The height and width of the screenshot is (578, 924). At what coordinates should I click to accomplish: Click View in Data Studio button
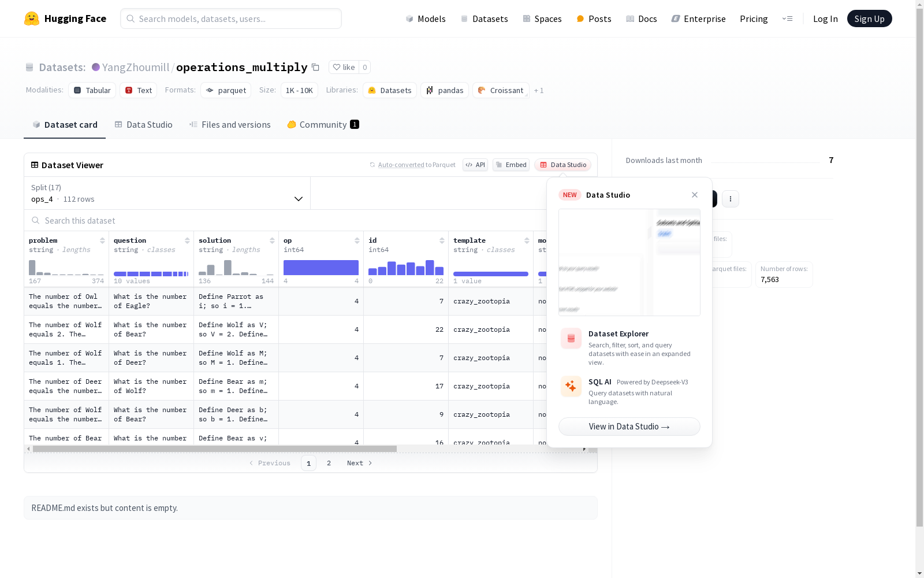tap(629, 427)
